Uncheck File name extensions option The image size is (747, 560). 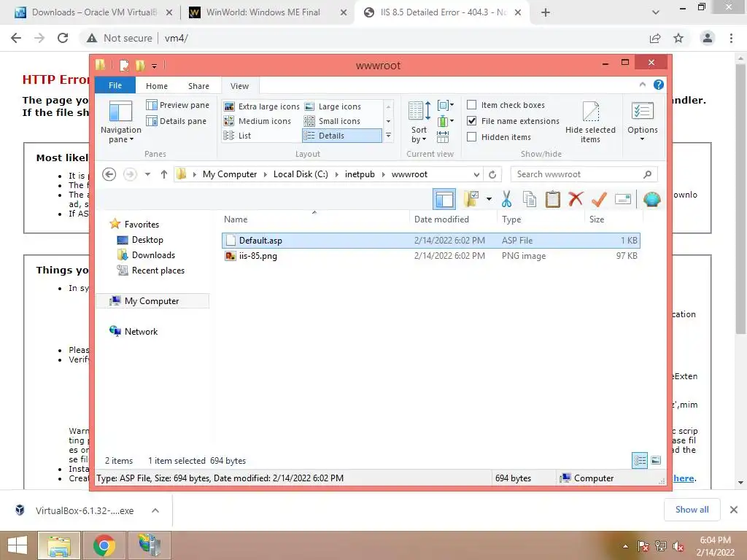tap(472, 121)
